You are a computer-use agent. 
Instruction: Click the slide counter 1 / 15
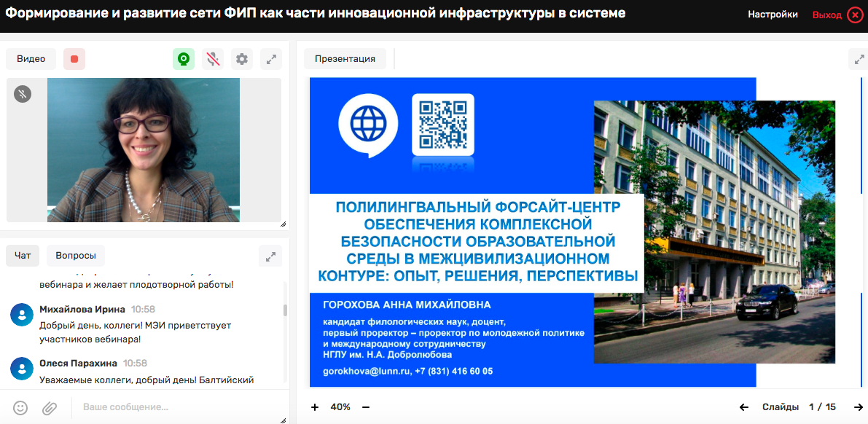pos(822,407)
